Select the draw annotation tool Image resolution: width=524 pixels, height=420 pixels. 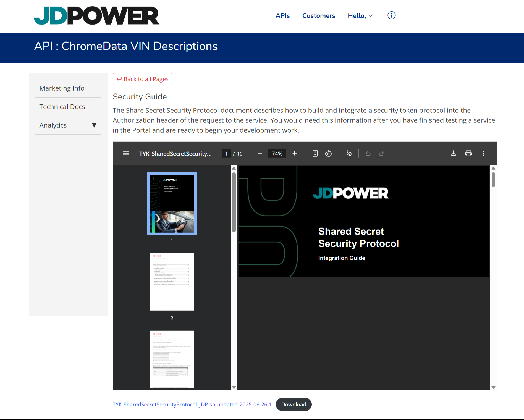349,153
